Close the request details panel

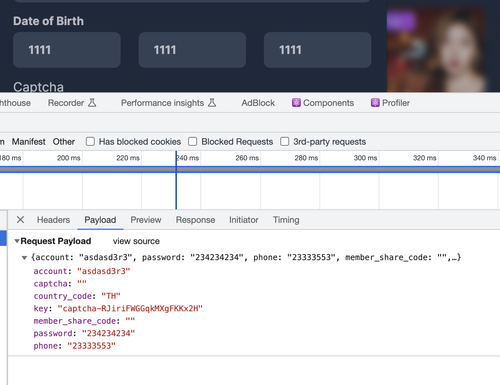click(20, 220)
